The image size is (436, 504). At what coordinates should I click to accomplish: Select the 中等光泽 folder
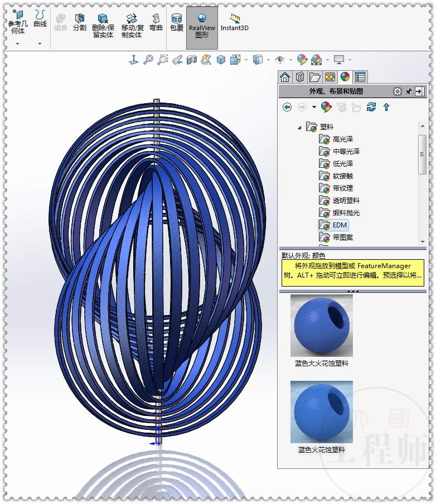(x=339, y=152)
